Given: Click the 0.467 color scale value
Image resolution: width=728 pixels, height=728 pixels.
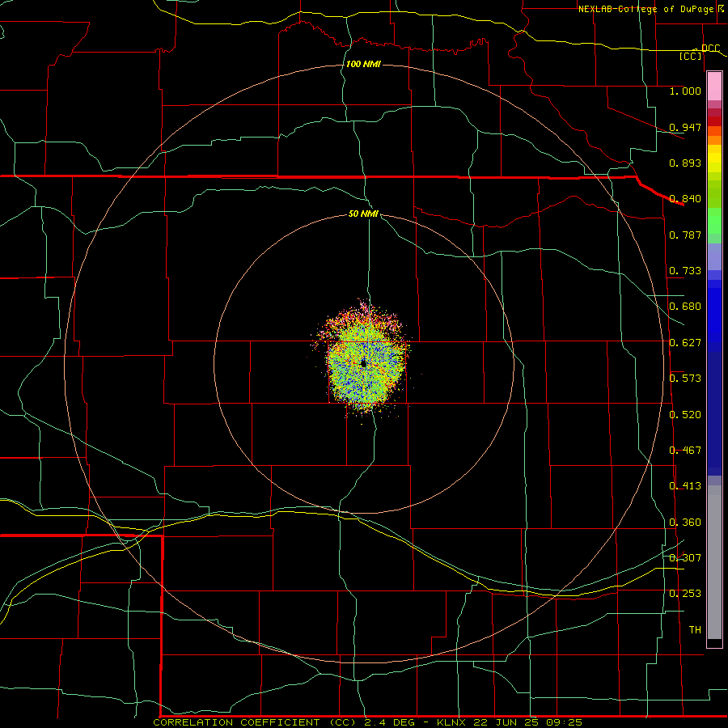Looking at the screenshot, I should [685, 451].
